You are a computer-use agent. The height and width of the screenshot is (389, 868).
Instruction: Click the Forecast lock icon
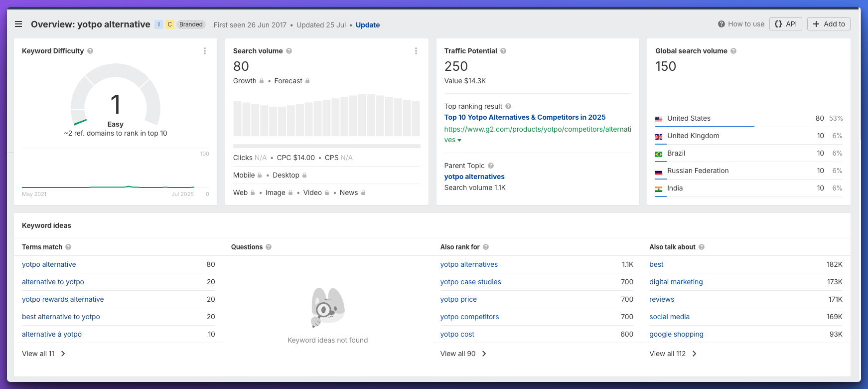[307, 81]
